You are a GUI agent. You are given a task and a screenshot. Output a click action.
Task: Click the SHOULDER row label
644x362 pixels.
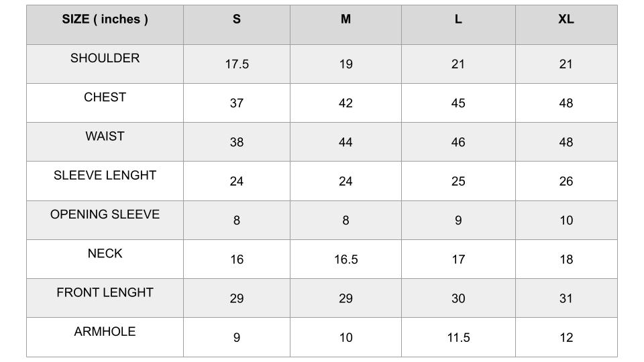105,58
